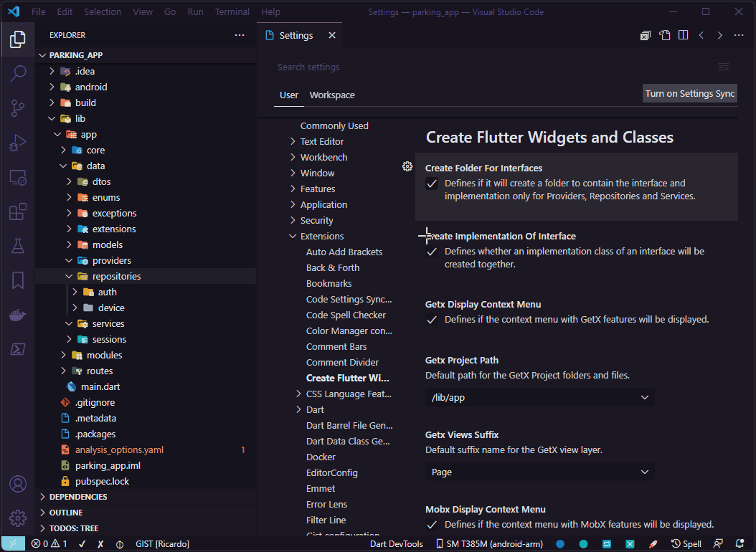The height and width of the screenshot is (552, 756).
Task: Open Run and Debug view
Action: 18,143
